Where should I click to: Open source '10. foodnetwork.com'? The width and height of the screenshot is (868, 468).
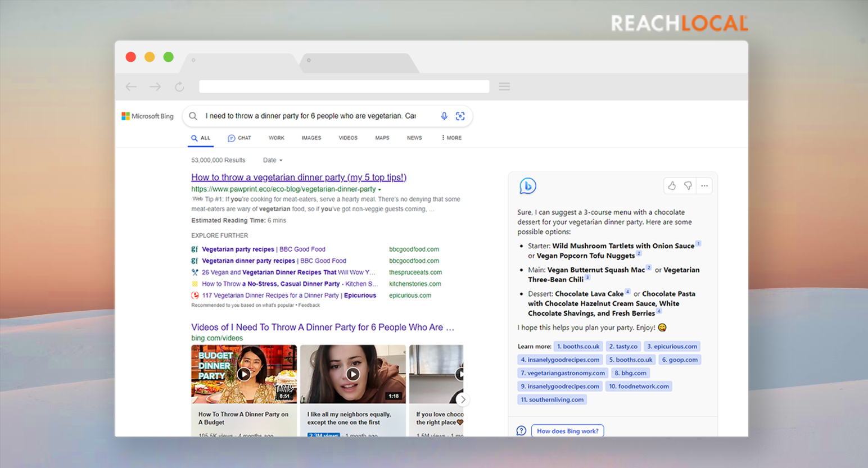pyautogui.click(x=639, y=386)
